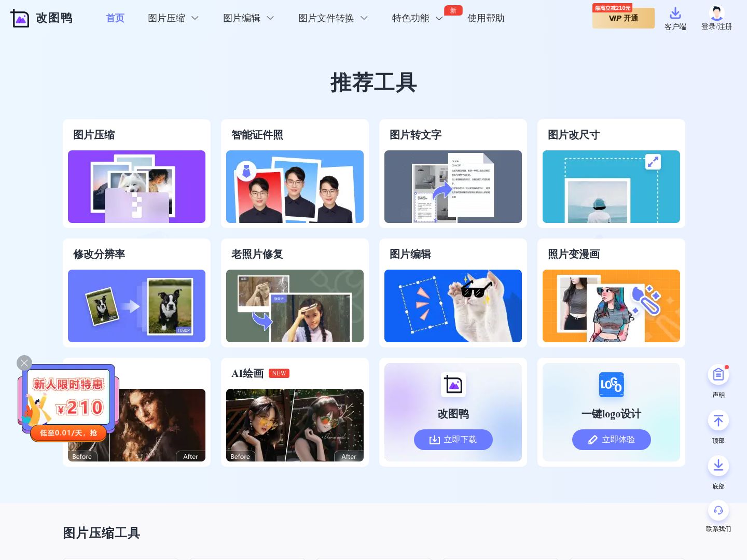Image resolution: width=747 pixels, height=560 pixels.
Task: Click the 照片变漫画 card title
Action: click(x=574, y=254)
